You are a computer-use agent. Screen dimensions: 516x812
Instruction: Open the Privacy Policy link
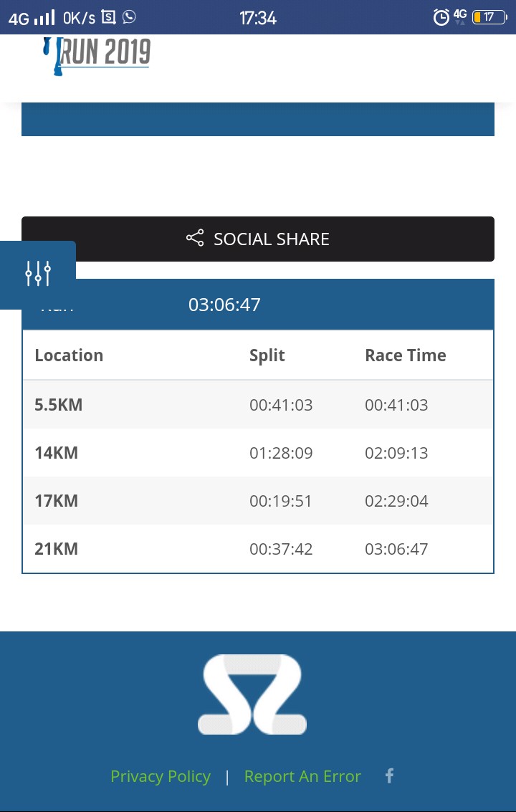(x=161, y=776)
